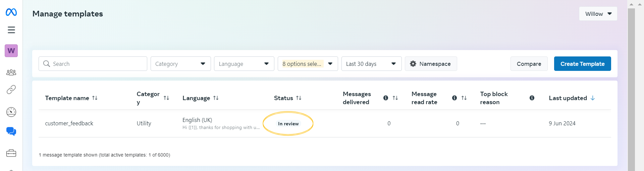Show info for Messages delivered column
This screenshot has height=171, width=644.
pos(386,98)
